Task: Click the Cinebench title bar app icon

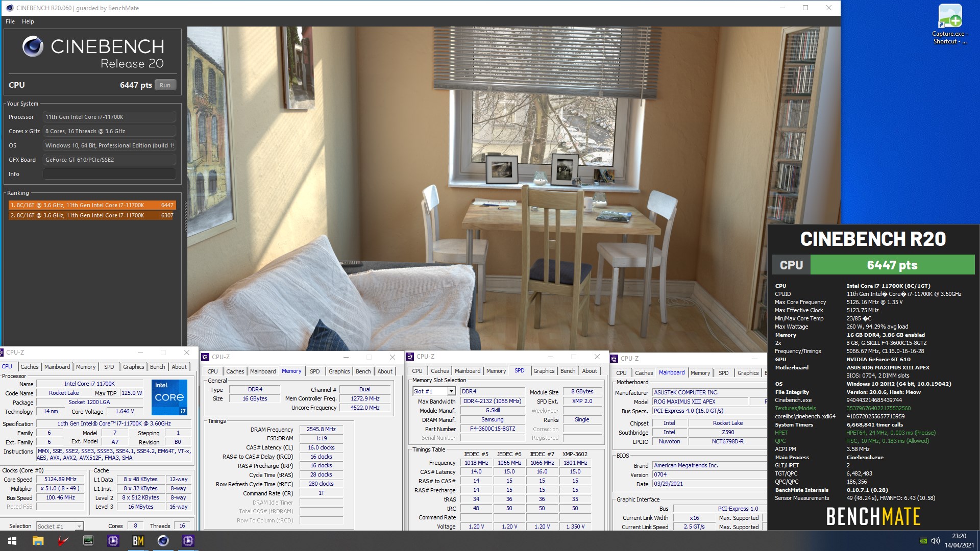Action: click(x=9, y=8)
